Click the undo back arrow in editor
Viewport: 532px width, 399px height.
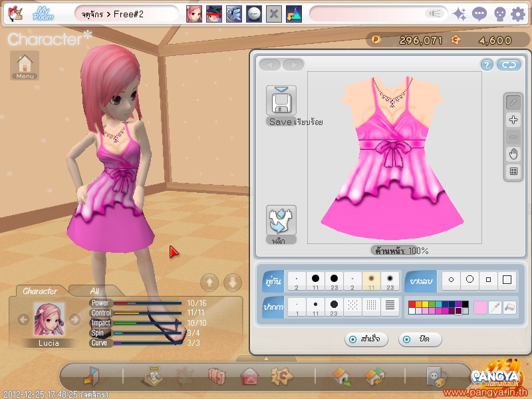pos(270,65)
